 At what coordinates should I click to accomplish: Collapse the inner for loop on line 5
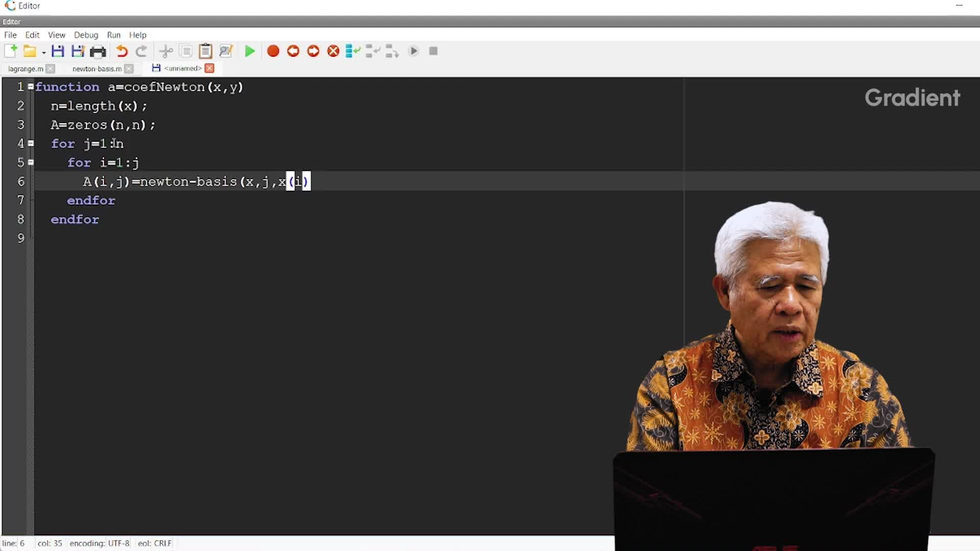click(31, 162)
